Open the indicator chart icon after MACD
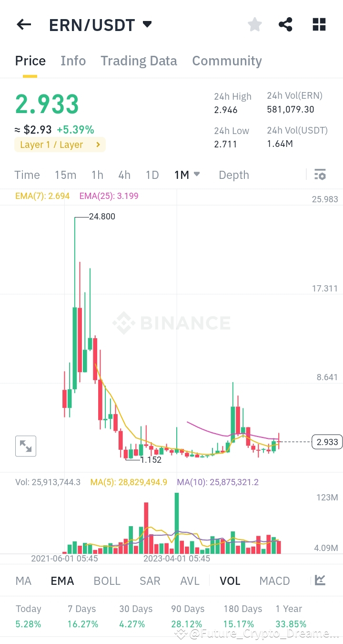 pos(320,580)
